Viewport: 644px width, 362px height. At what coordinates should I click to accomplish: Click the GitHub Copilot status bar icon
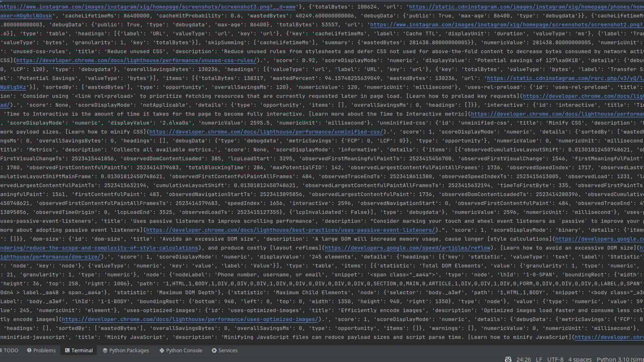508,359
